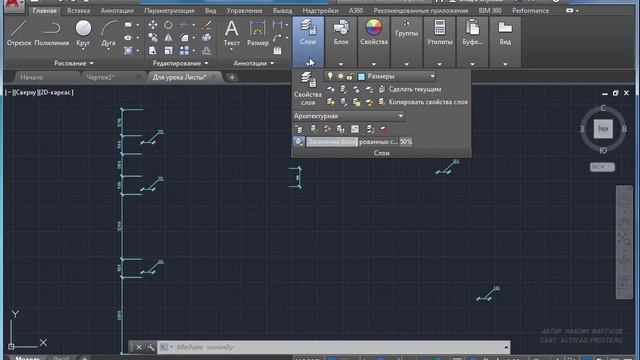Open the Круг flyout arrow
Image resolution: width=640 pixels, height=360 pixels.
(83, 49)
